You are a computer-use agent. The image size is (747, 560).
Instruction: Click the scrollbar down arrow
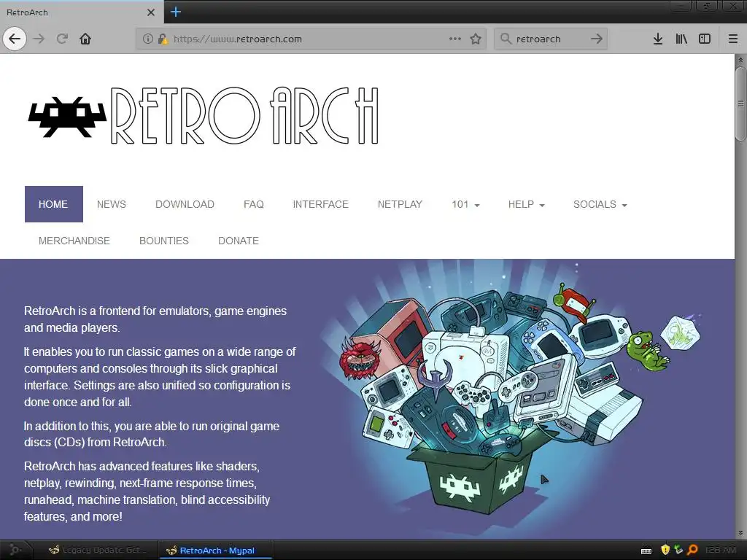point(740,533)
